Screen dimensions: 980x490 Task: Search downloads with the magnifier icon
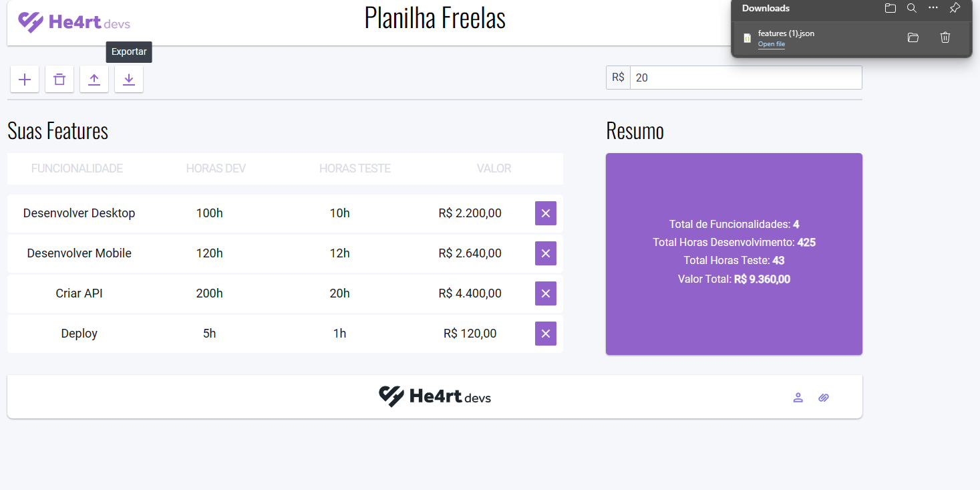911,8
